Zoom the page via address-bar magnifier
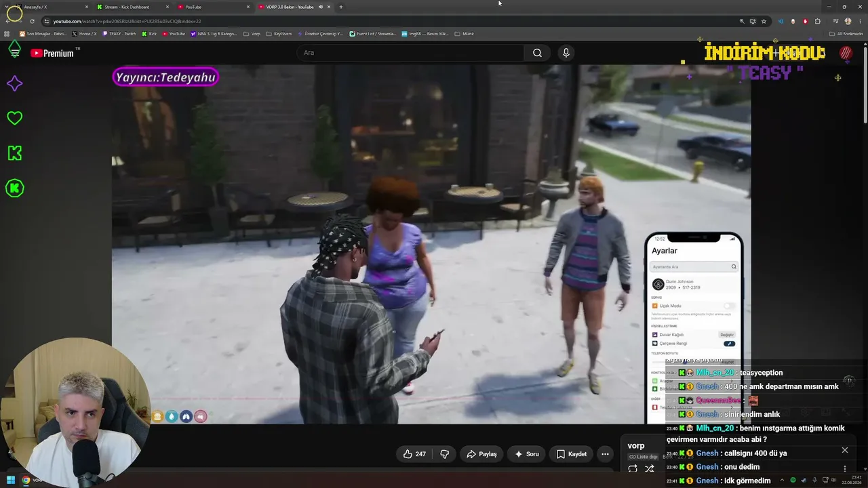 pyautogui.click(x=742, y=21)
